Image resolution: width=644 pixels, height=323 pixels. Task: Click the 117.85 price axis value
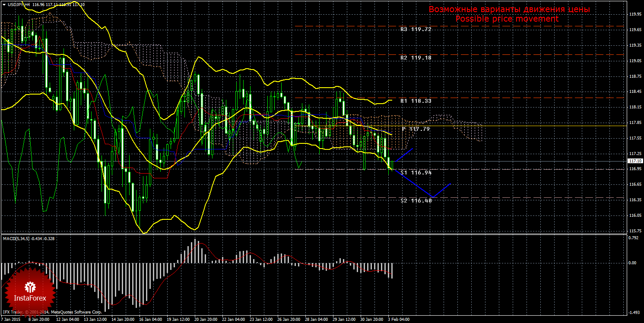click(635, 123)
